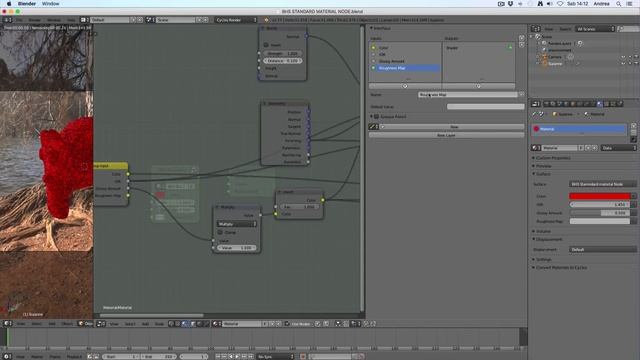Toggle Camera renderability in the outliner
This screenshot has height=360, width=640.
pos(636,57)
